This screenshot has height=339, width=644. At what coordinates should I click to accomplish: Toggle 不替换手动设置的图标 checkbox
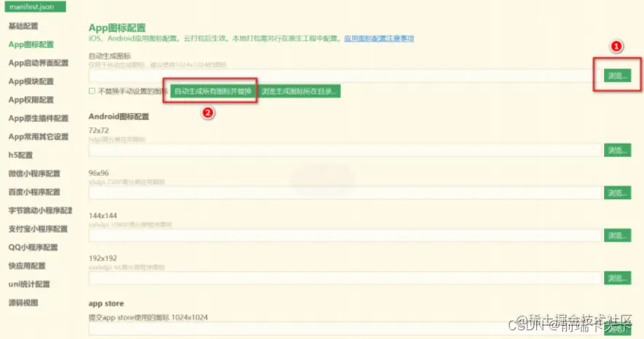[92, 91]
